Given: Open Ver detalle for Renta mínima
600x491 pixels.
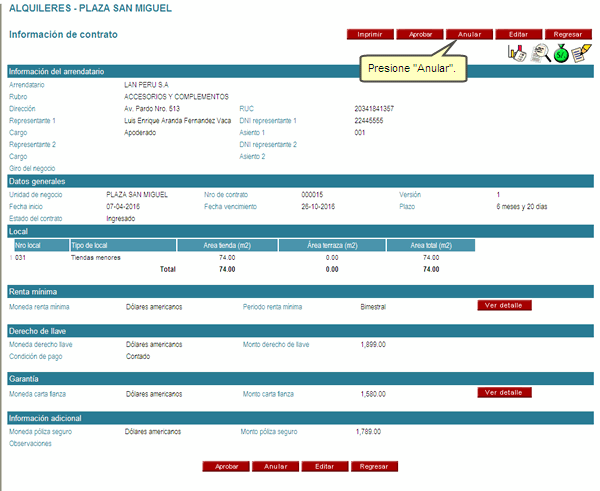Looking at the screenshot, I should point(504,305).
